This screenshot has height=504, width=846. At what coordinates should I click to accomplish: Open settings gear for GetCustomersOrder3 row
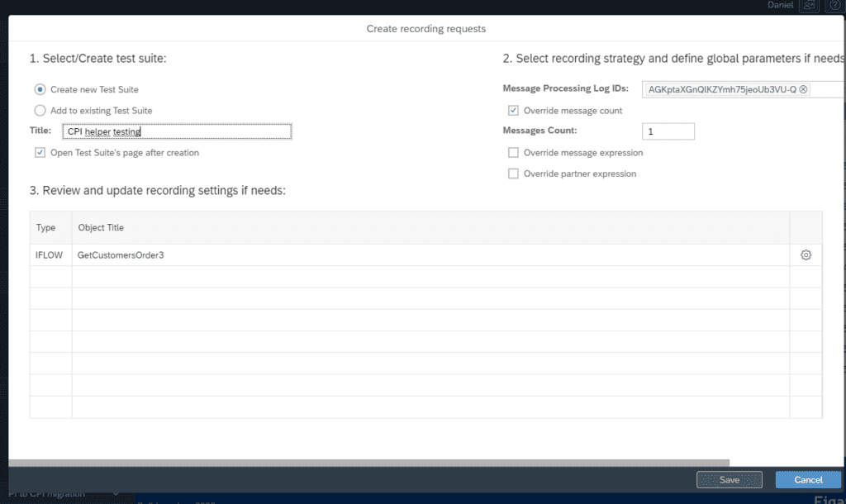806,254
